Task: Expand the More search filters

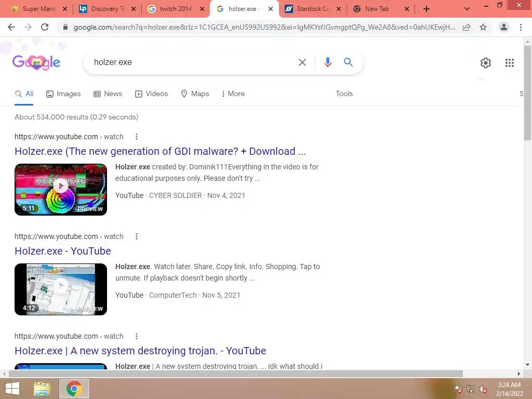Action: [x=233, y=94]
